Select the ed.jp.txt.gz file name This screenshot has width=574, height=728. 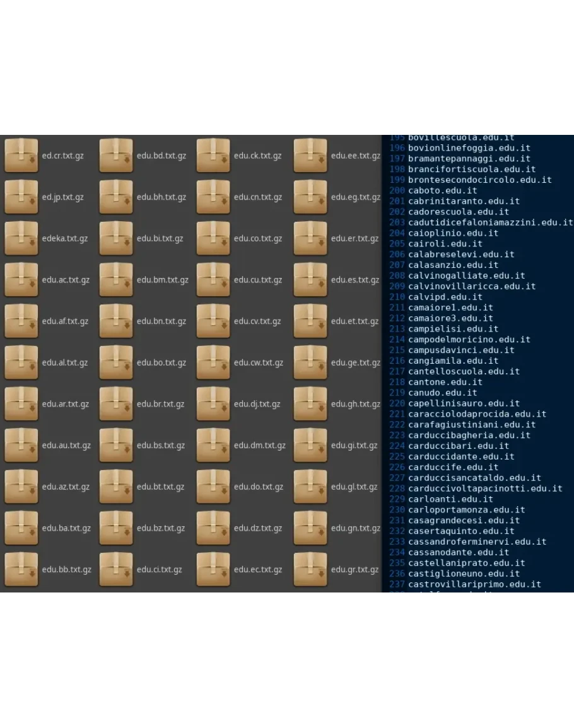[62, 197]
